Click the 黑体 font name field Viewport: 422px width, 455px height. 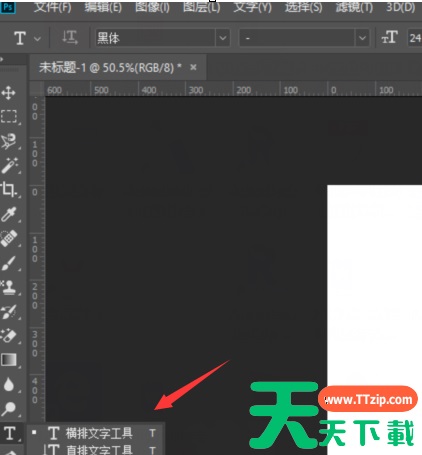(155, 38)
